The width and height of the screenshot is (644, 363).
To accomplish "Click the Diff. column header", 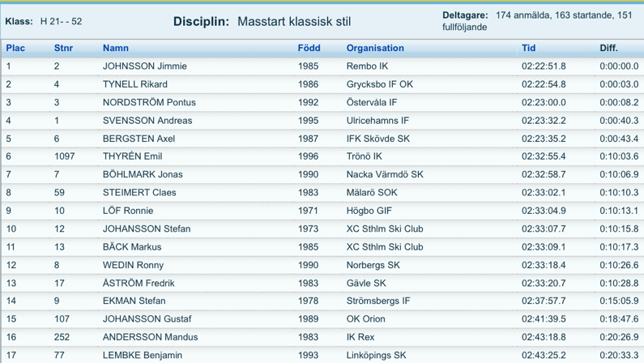I will click(608, 48).
